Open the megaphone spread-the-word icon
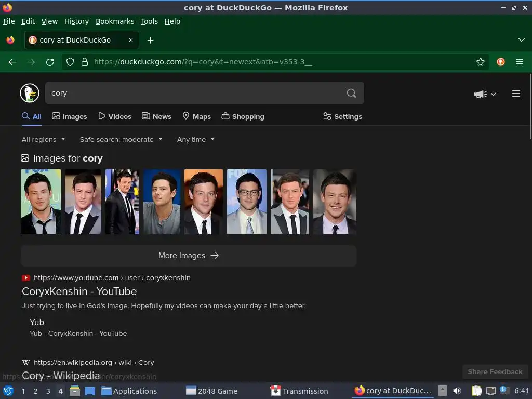The image size is (532, 399). [480, 94]
